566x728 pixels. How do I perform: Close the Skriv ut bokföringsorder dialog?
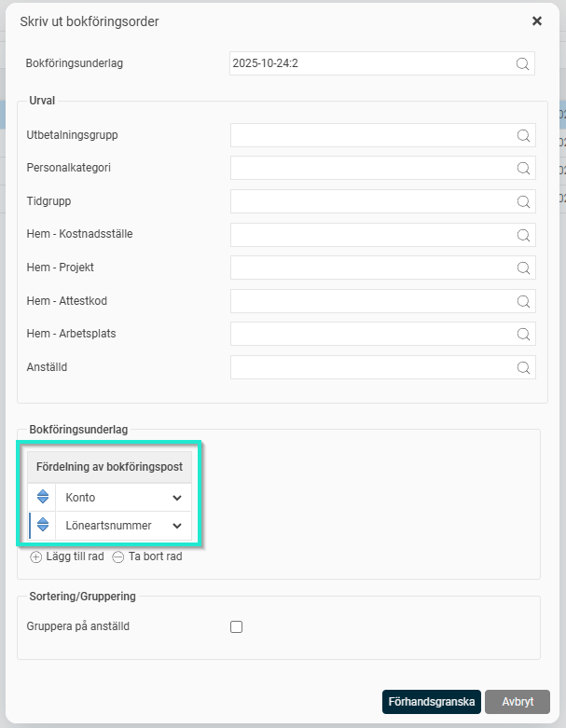pos(537,21)
